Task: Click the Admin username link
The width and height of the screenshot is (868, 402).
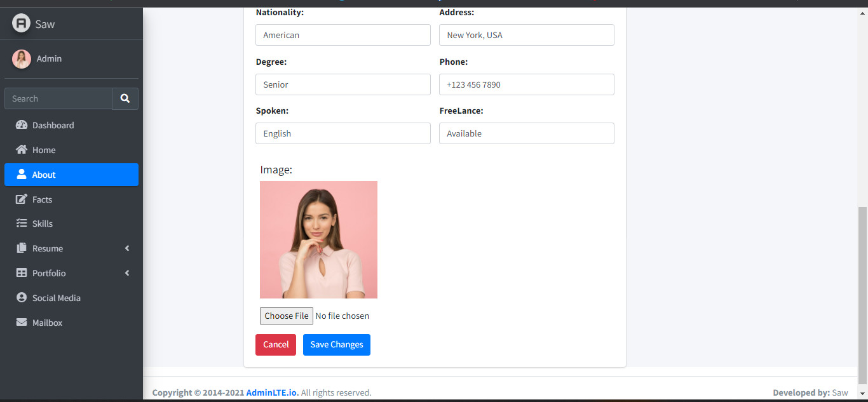Action: pos(49,58)
